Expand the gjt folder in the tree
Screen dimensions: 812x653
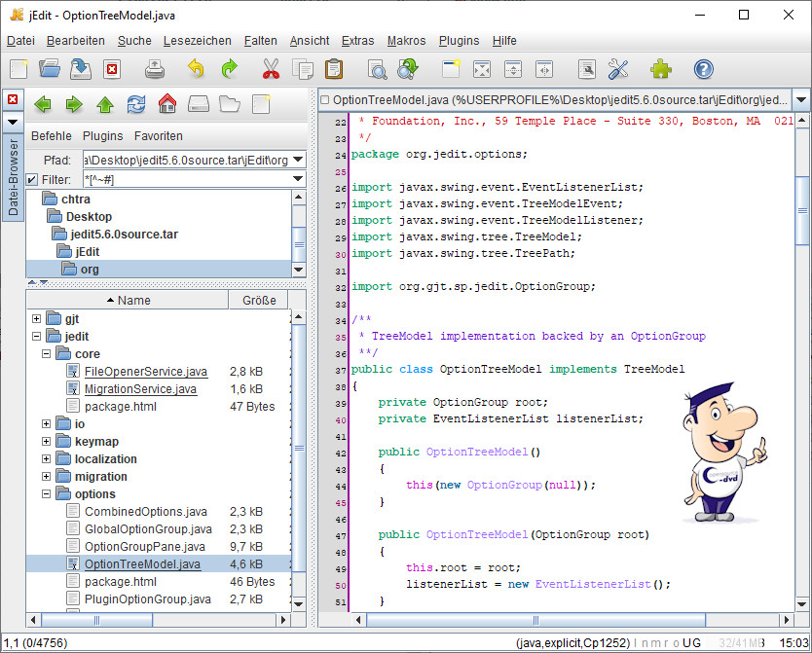(37, 319)
